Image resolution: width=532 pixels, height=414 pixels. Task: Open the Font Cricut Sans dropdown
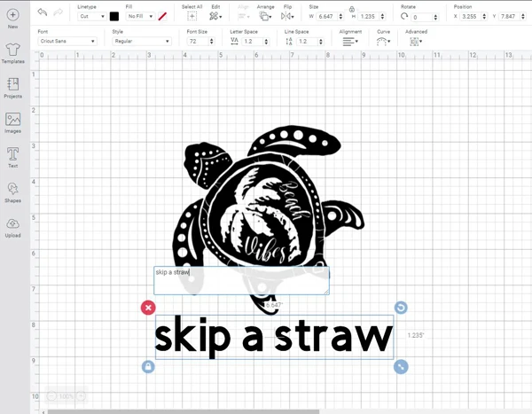pos(67,41)
